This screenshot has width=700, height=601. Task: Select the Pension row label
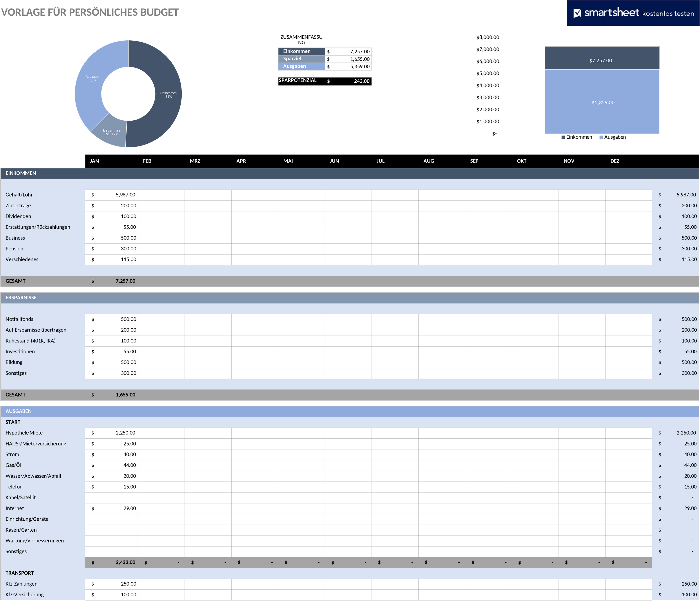15,249
